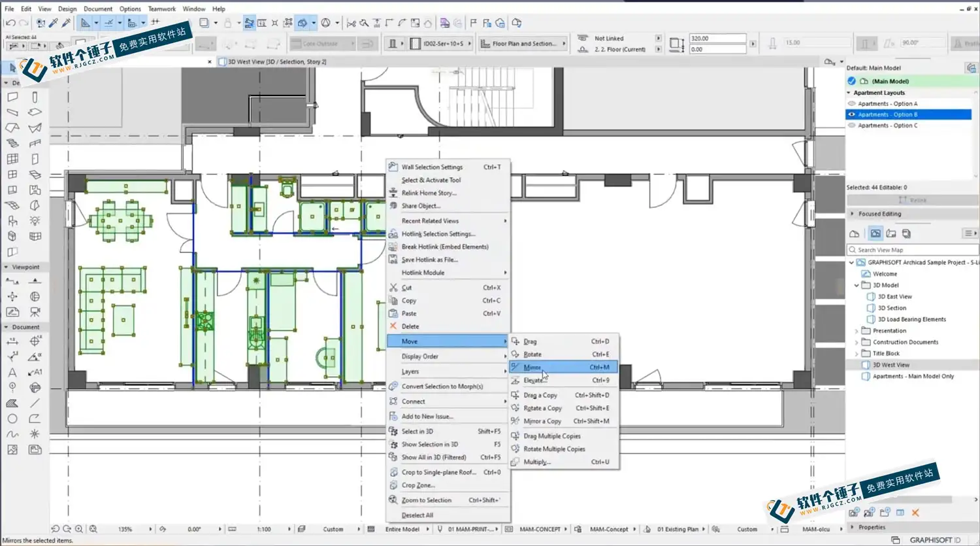This screenshot has width=980, height=546.
Task: Select the 3D East View item
Action: coord(894,297)
